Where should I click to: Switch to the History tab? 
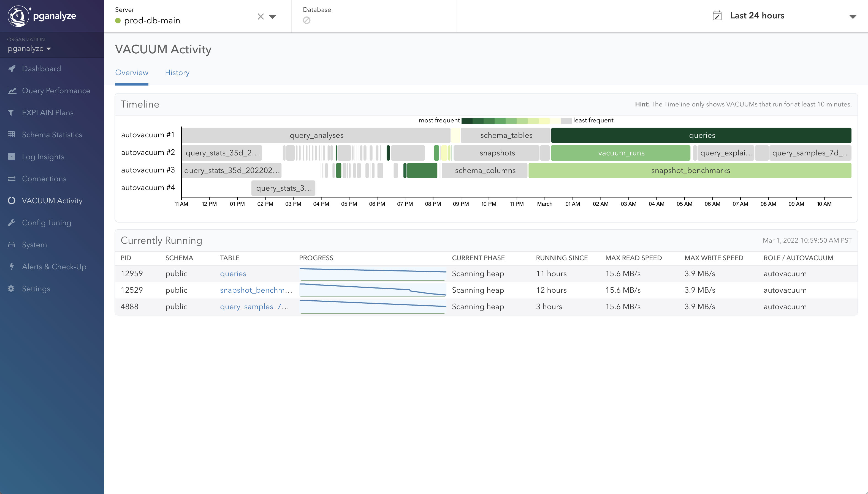(x=177, y=73)
